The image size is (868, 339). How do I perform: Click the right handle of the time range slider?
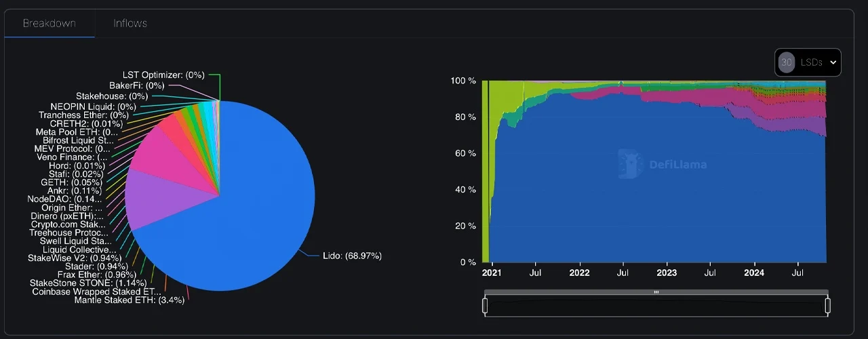[x=828, y=306]
